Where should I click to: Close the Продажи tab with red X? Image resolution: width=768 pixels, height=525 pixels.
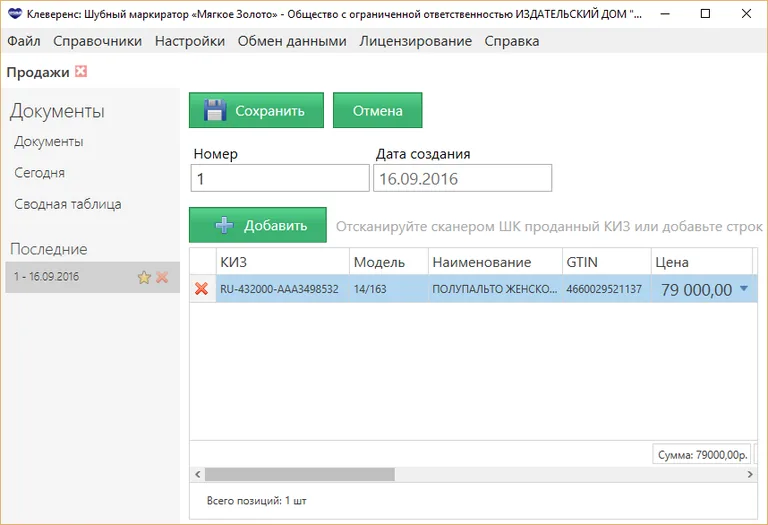(x=81, y=72)
